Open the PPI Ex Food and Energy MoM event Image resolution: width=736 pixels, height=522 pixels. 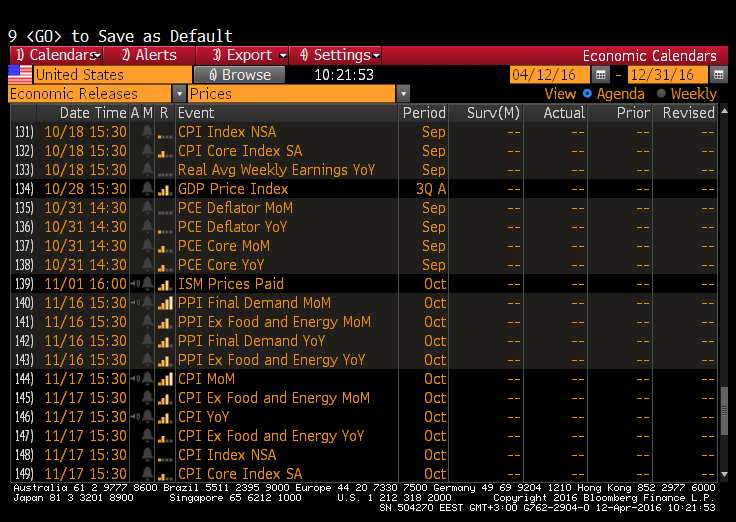tap(274, 322)
